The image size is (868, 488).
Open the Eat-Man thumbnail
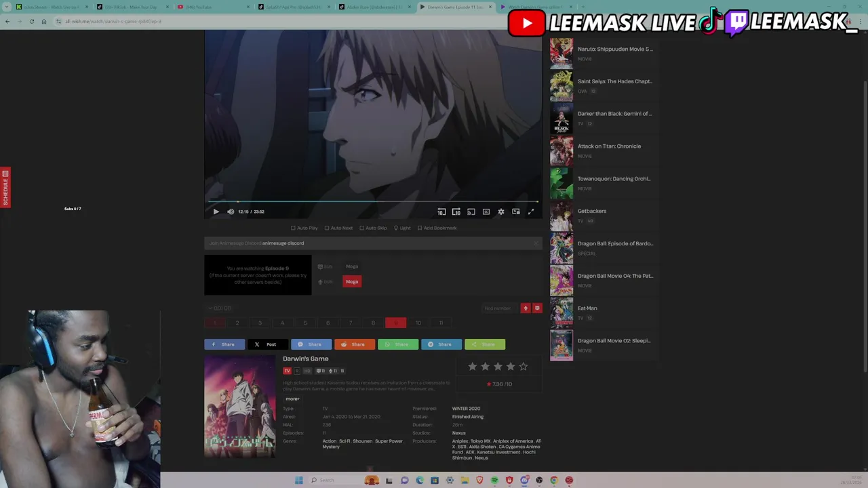[561, 312]
